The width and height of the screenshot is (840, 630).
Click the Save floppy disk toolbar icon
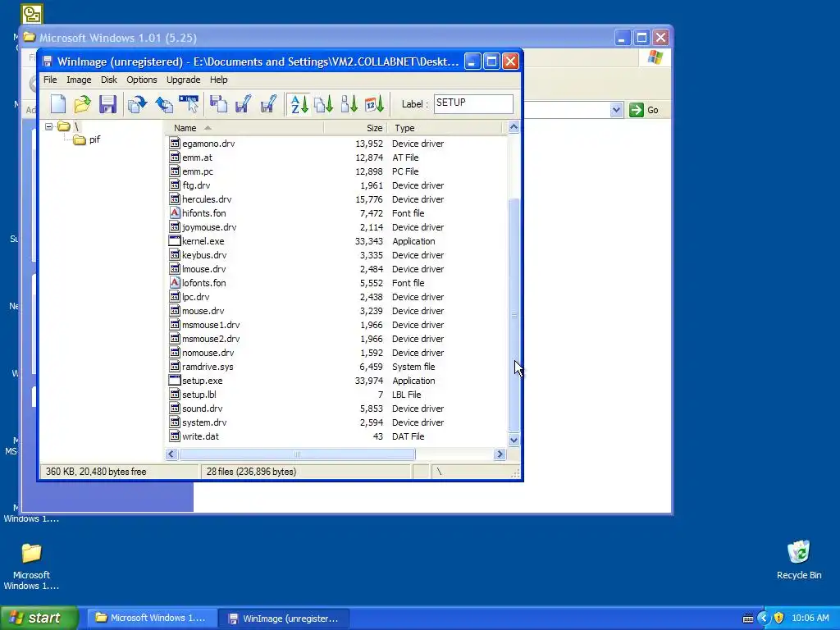[107, 104]
